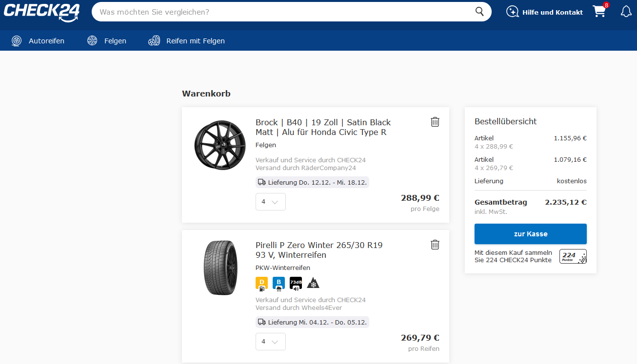Screen dimensions: 637x364
Task: Click the 'Bestellübersicht' heading
Action: click(x=506, y=122)
